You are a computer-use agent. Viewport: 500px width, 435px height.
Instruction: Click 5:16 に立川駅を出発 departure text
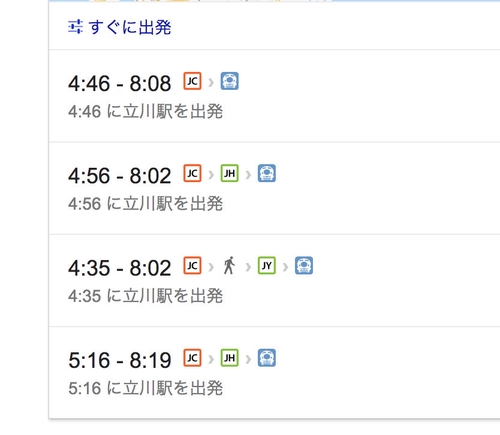coord(146,388)
